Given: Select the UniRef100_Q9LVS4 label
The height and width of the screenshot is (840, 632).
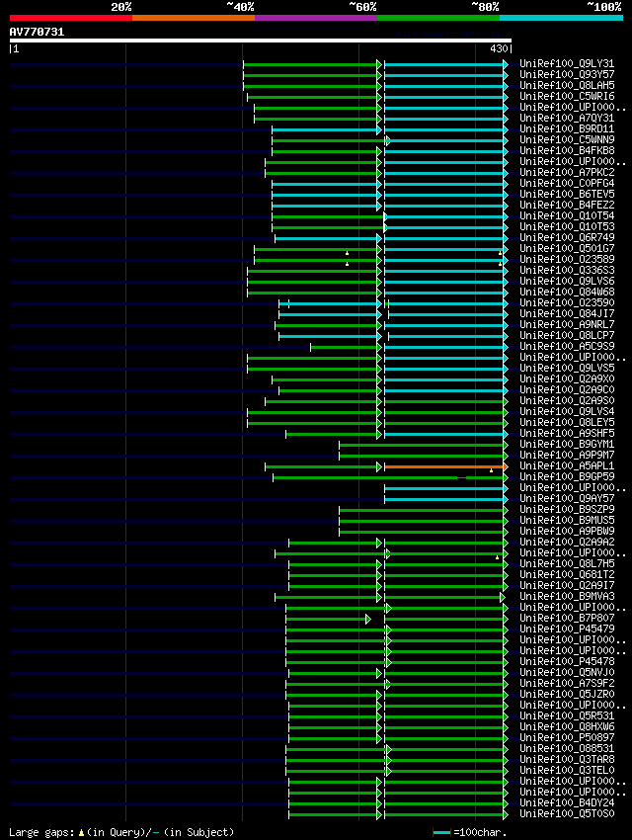Looking at the screenshot, I should point(567,411).
